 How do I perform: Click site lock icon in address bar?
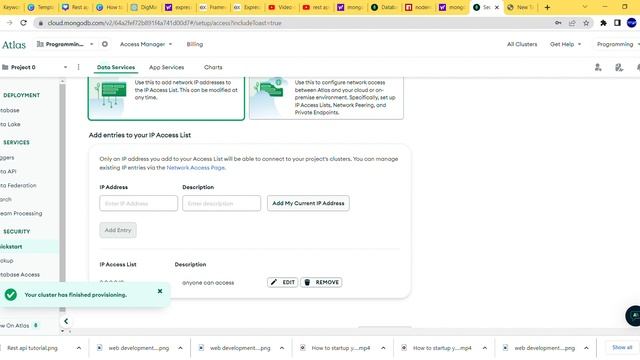point(40,23)
